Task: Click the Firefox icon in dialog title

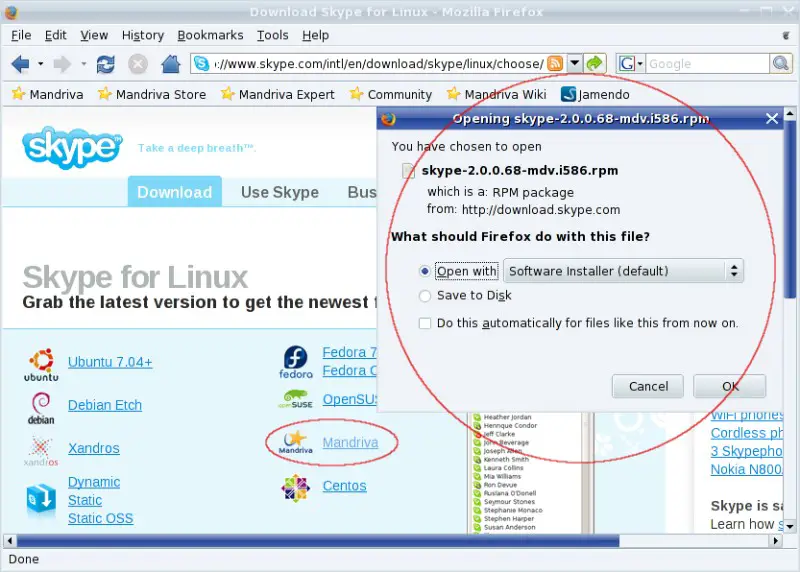Action: point(388,119)
